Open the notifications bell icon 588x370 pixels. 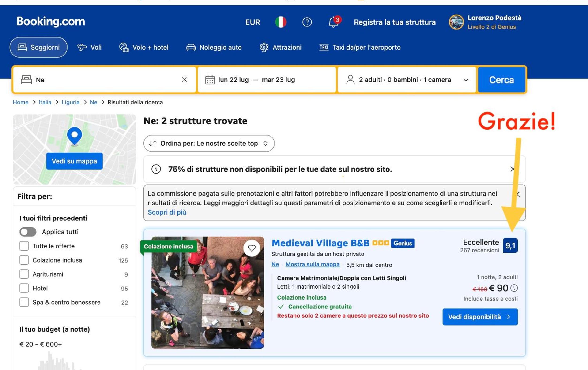click(x=334, y=22)
